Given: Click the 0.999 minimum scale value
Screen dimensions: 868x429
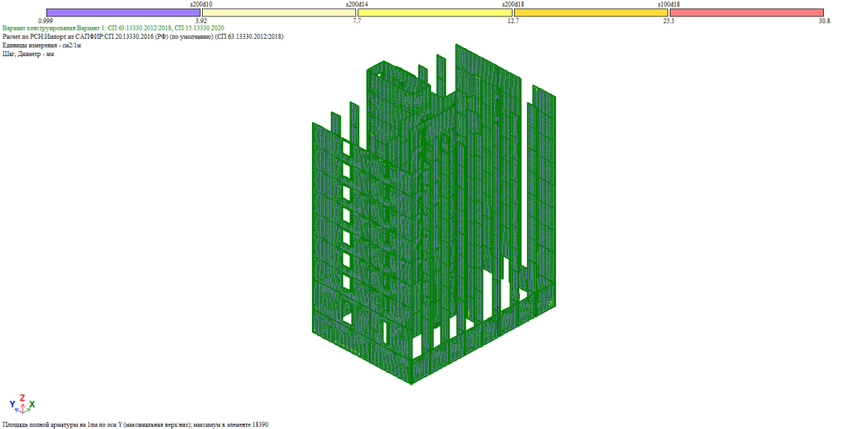Looking at the screenshot, I should (x=46, y=21).
